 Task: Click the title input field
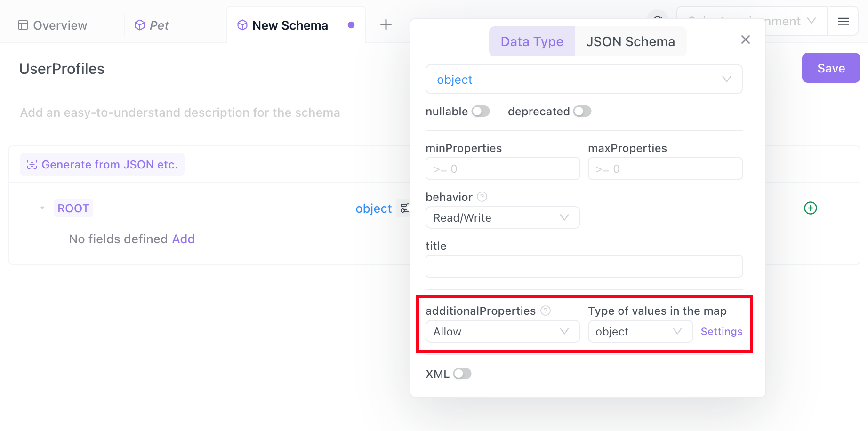coord(584,266)
